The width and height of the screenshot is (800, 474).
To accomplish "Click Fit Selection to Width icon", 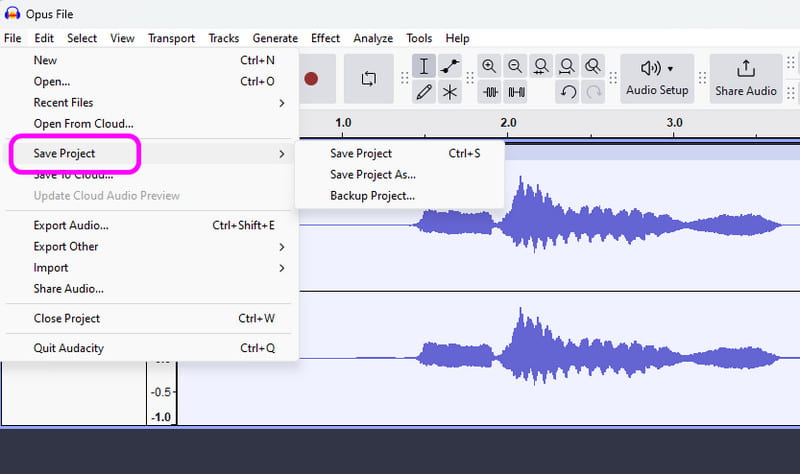I will tap(541, 66).
